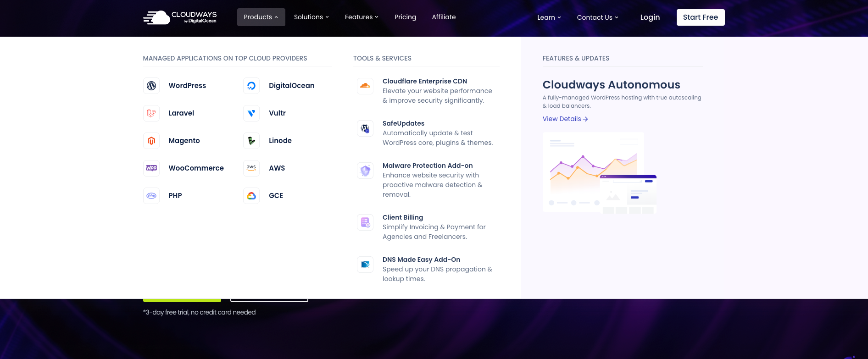Select the DigitalOcean provider link
This screenshot has width=868, height=359.
[291, 86]
